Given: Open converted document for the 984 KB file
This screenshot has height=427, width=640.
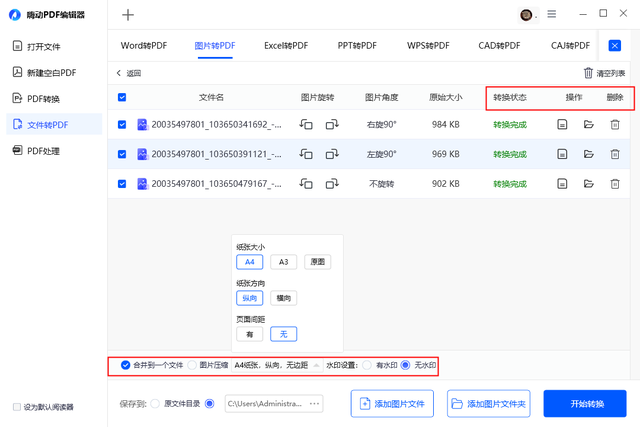Looking at the screenshot, I should click(x=562, y=124).
